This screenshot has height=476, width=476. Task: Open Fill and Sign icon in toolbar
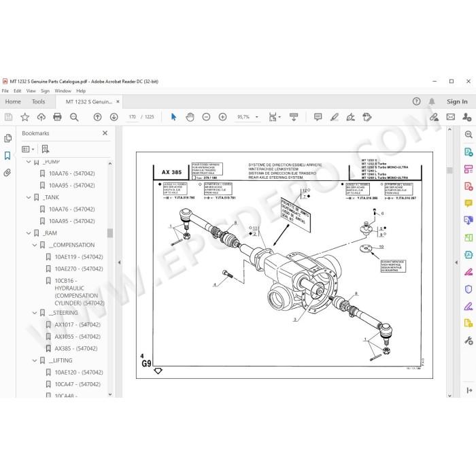point(434,117)
